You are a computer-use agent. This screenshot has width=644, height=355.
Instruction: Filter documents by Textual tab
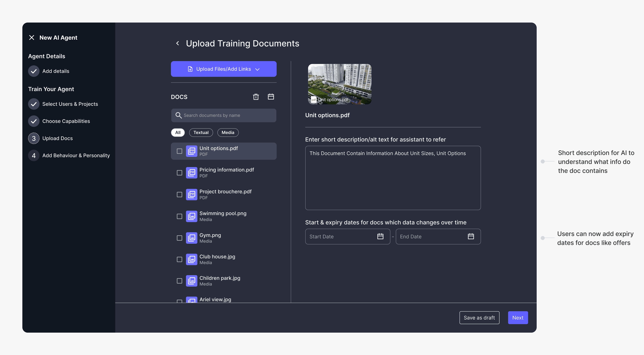coord(201,133)
